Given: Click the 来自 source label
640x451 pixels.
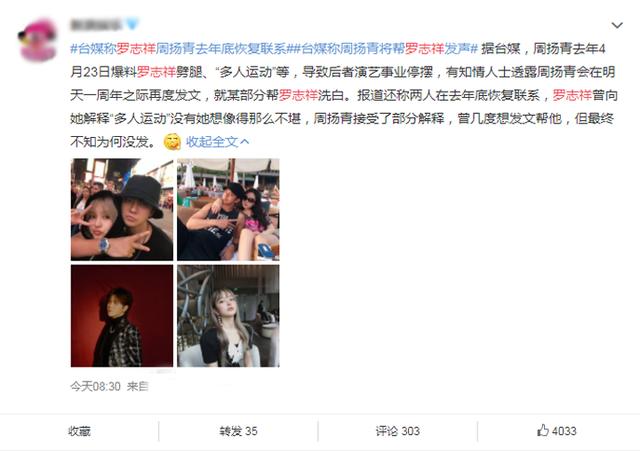Looking at the screenshot, I should (138, 386).
